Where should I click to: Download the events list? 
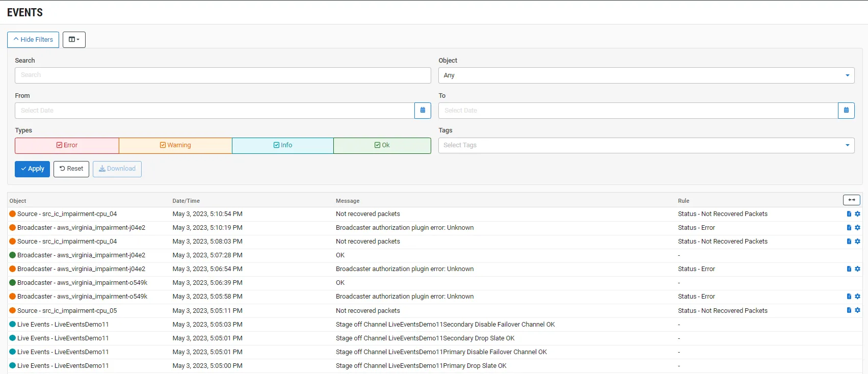coord(117,169)
